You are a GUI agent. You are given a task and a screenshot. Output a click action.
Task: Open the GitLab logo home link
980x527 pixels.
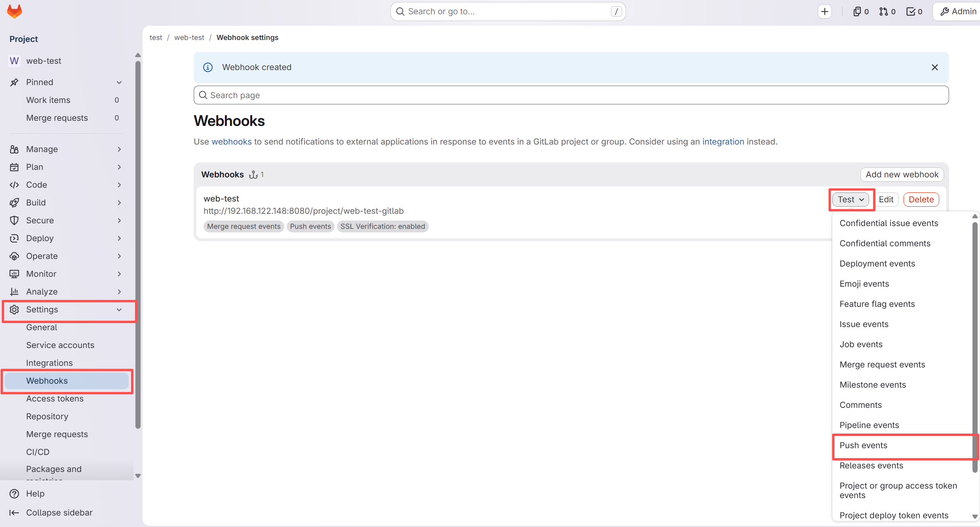[15, 11]
